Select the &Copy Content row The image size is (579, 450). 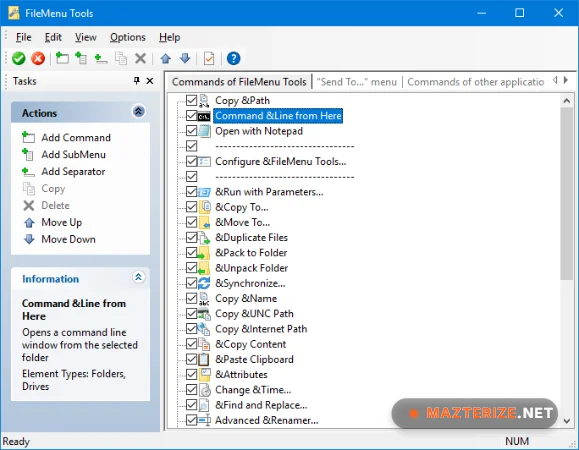point(251,344)
